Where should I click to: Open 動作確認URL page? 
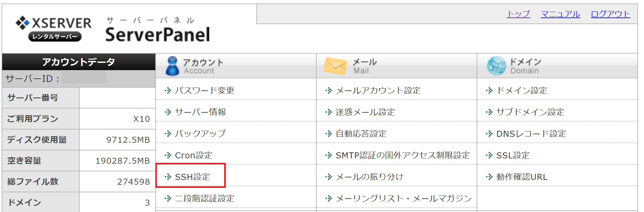(522, 177)
